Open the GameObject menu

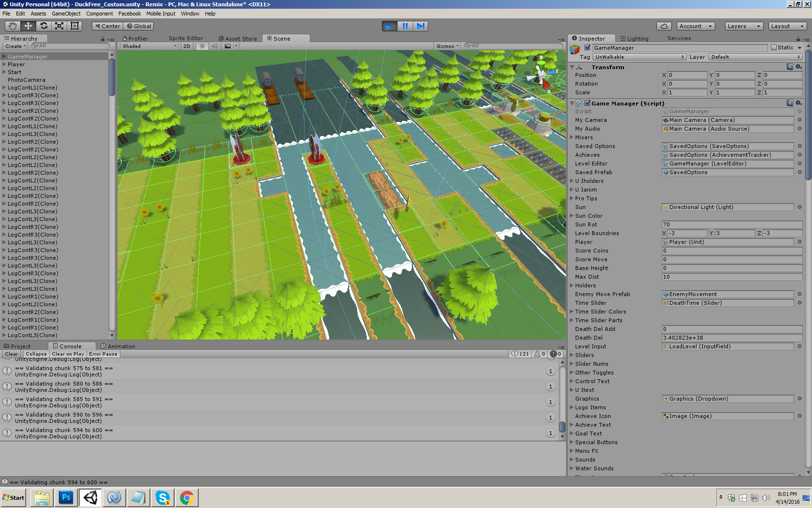(66, 14)
